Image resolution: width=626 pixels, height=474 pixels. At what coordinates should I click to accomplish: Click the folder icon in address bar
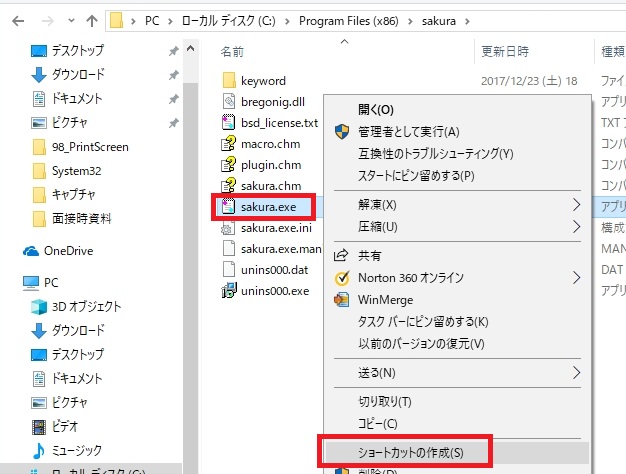click(x=116, y=20)
